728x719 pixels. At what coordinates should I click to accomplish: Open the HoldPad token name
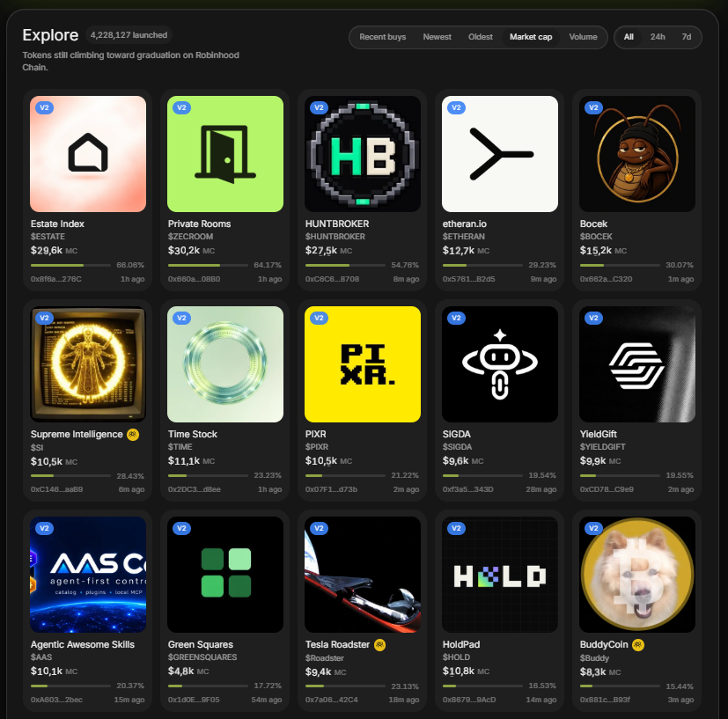coord(461,644)
